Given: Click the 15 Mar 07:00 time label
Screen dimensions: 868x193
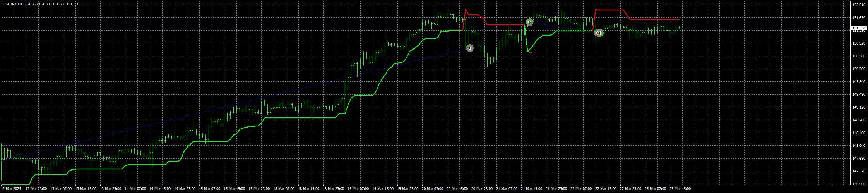Looking at the screenshot, I should click(x=210, y=189).
